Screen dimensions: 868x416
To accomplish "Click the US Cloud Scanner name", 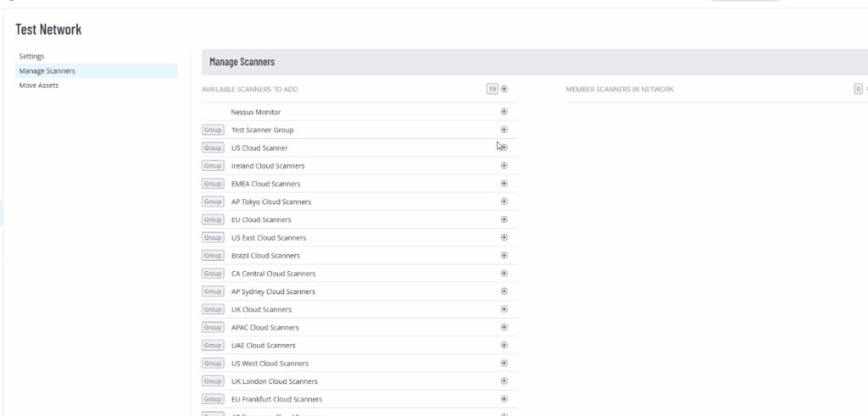I will point(259,148).
